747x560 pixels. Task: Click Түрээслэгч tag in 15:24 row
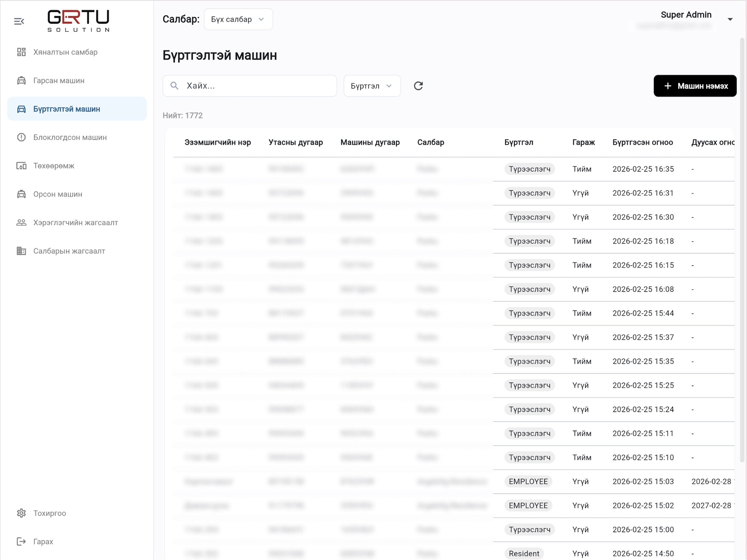[x=530, y=409]
